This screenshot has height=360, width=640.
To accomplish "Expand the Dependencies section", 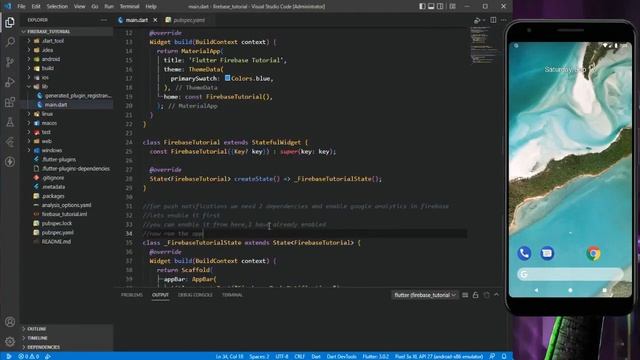I will 67,347.
